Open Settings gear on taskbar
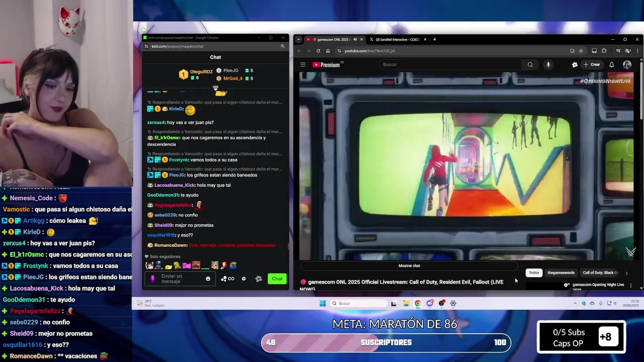Screen dimensions: 644x362 pos(453,303)
